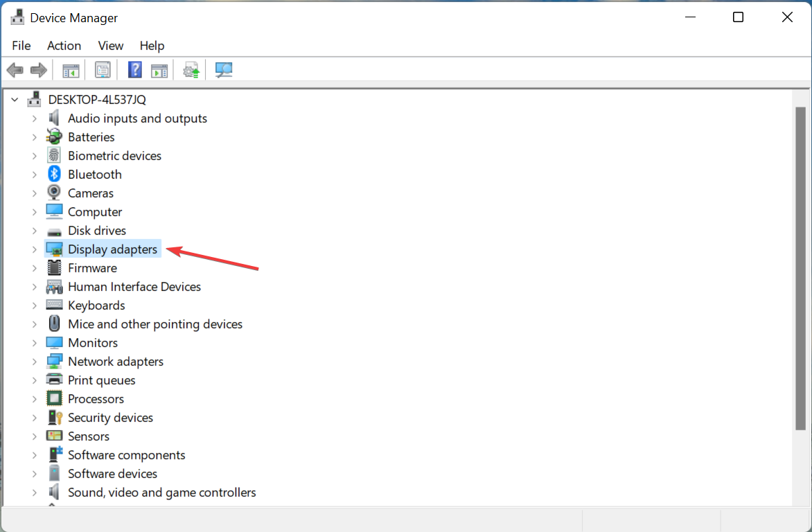Collapse the DESKTOP-4L537JQ root node
This screenshot has width=812, height=532.
[x=15, y=99]
